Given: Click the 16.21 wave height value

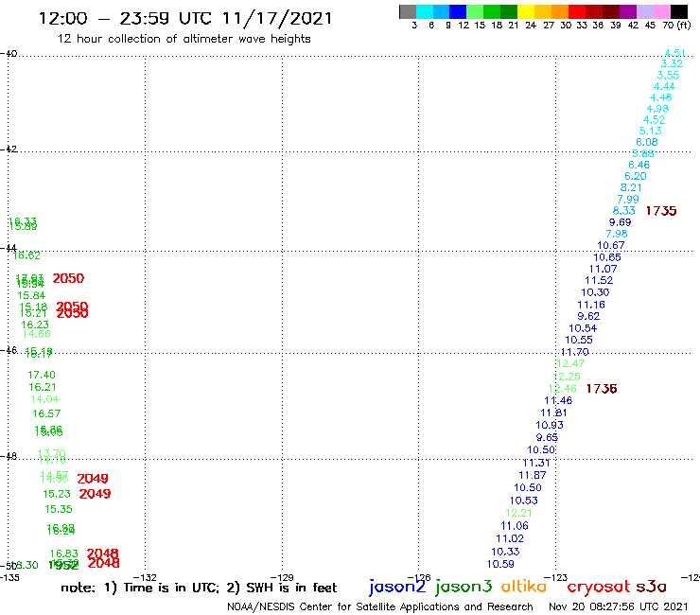Looking at the screenshot, I should (43, 387).
